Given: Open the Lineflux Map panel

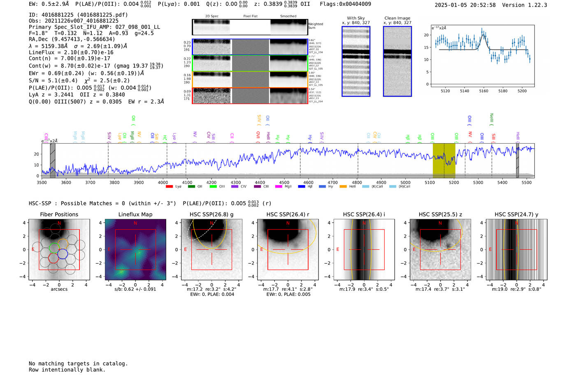Looking at the screenshot, I should [x=135, y=249].
